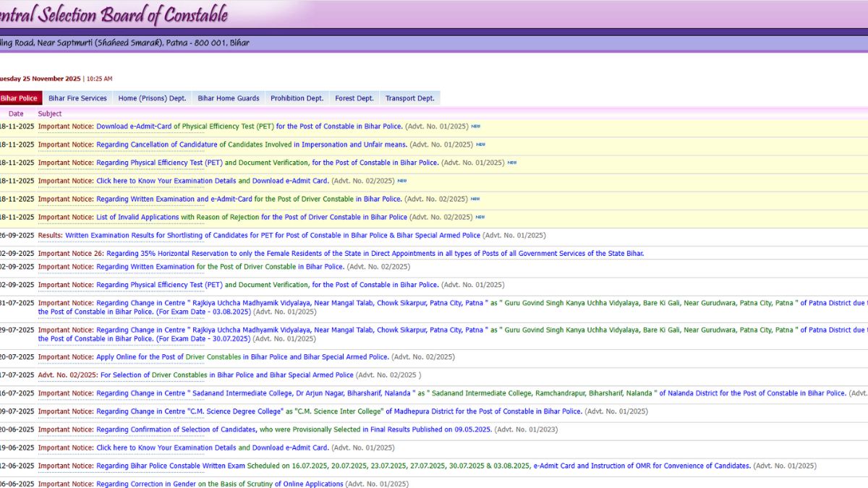Go to the Prohibition Dept. tab
This screenshot has width=868, height=488.
click(x=297, y=98)
